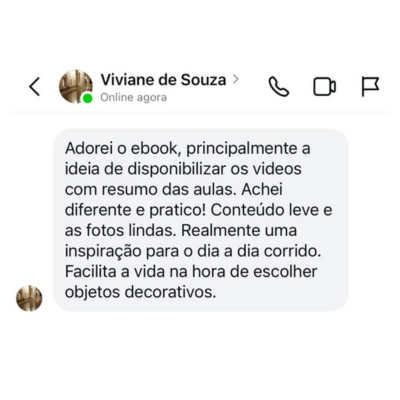The height and width of the screenshot is (400, 400).
Task: Click the text "Facilita a vida"
Action: point(115,272)
